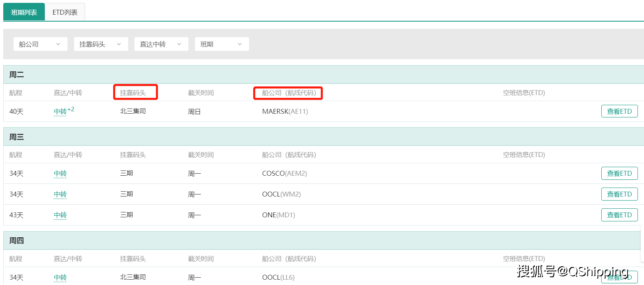Click 周日 cutoff time cell
The image size is (644, 285).
194,111
